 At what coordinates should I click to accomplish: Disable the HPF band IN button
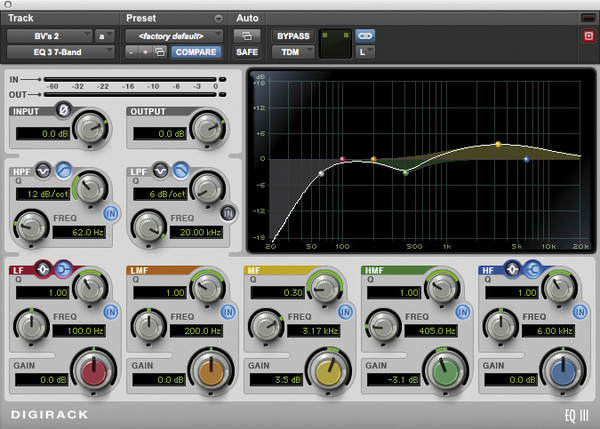[x=111, y=214]
